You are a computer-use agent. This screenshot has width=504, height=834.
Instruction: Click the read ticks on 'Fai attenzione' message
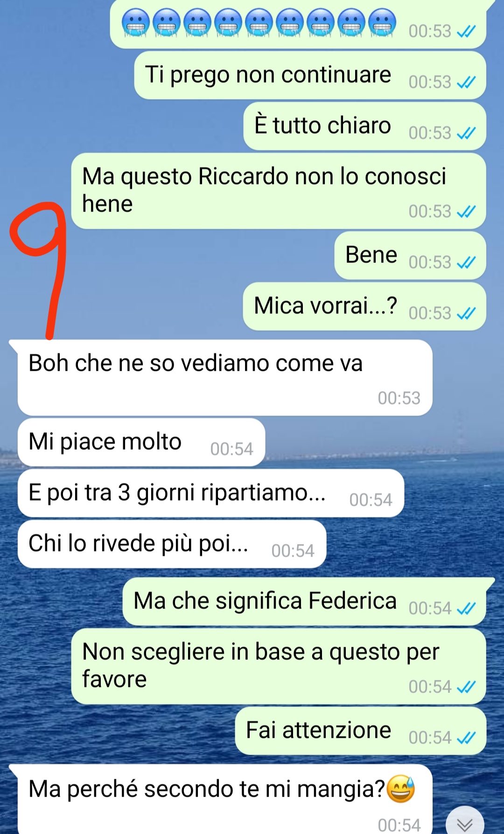tap(466, 738)
